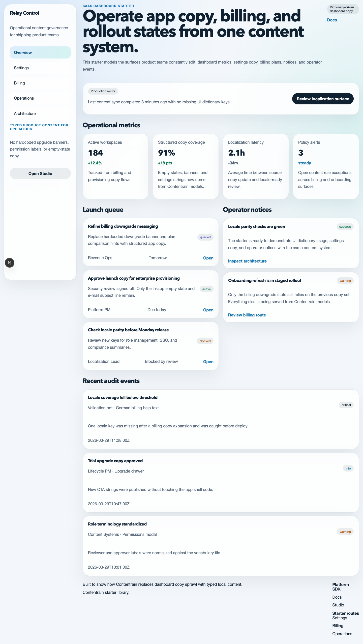
Task: Click the Relay Control brand title
Action: [x=24, y=13]
